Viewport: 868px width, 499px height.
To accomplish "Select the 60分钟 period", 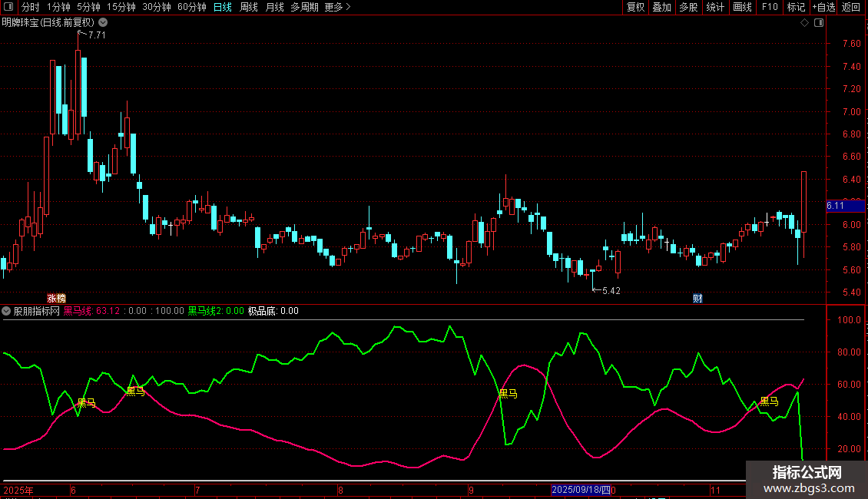I will pos(191,7).
